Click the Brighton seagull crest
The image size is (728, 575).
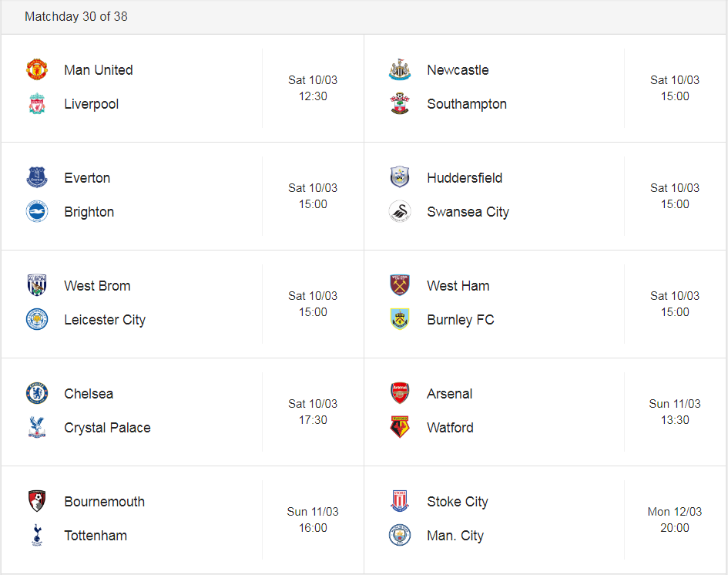point(37,211)
